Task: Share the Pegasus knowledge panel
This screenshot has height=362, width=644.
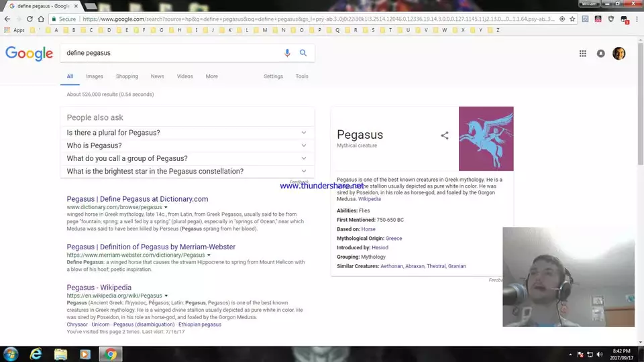Action: coord(444,135)
